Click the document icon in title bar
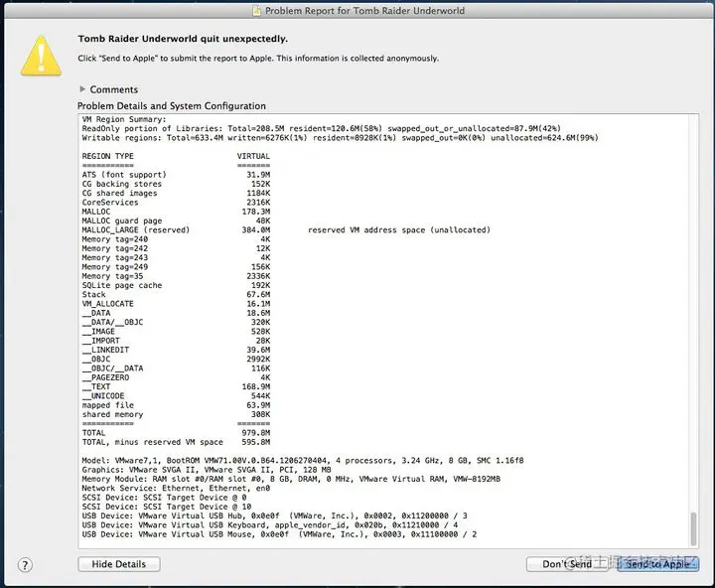The height and width of the screenshot is (588, 715). tap(257, 11)
